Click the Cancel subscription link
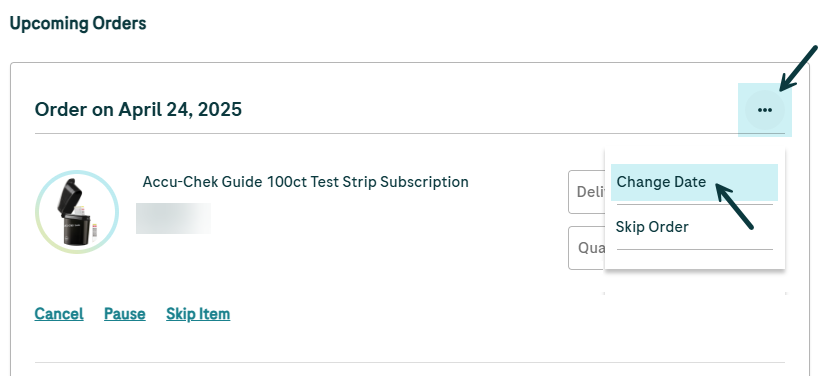Viewport: 820px width, 376px height. point(59,314)
